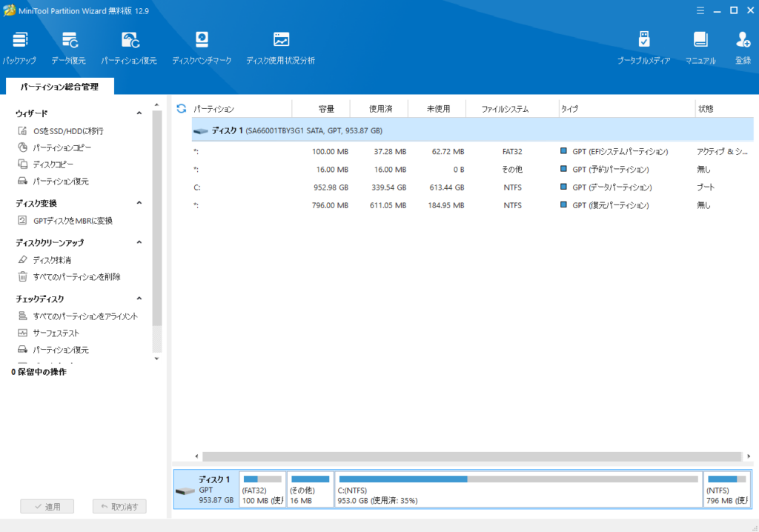Launch データ復元 from the toolbar
Image resolution: width=759 pixels, height=532 pixels.
[69, 48]
